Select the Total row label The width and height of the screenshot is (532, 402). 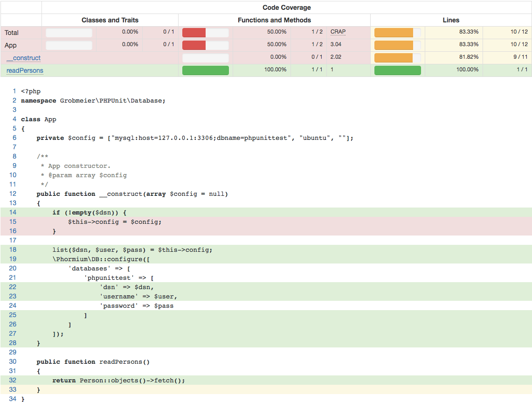tap(13, 32)
